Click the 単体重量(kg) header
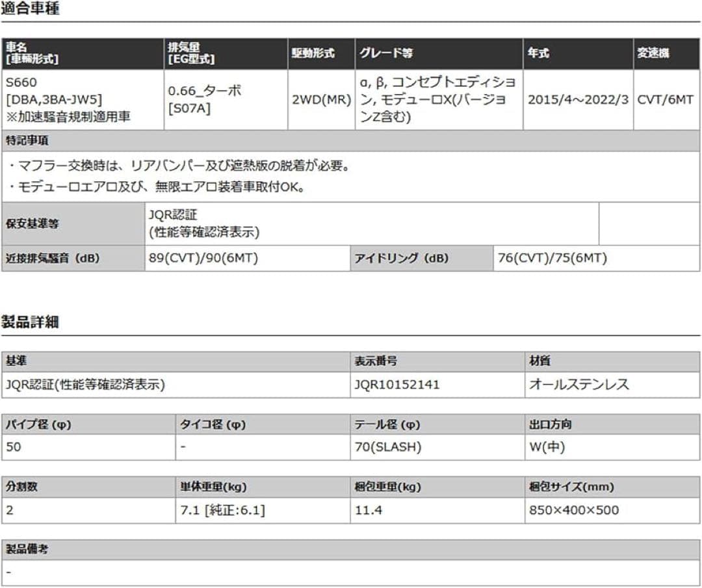Screen dimensions: 702x588 [x=263, y=487]
